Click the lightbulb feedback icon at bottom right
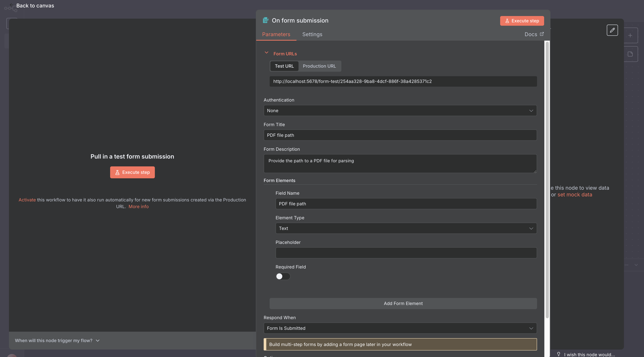This screenshot has height=357, width=644. coord(559,354)
